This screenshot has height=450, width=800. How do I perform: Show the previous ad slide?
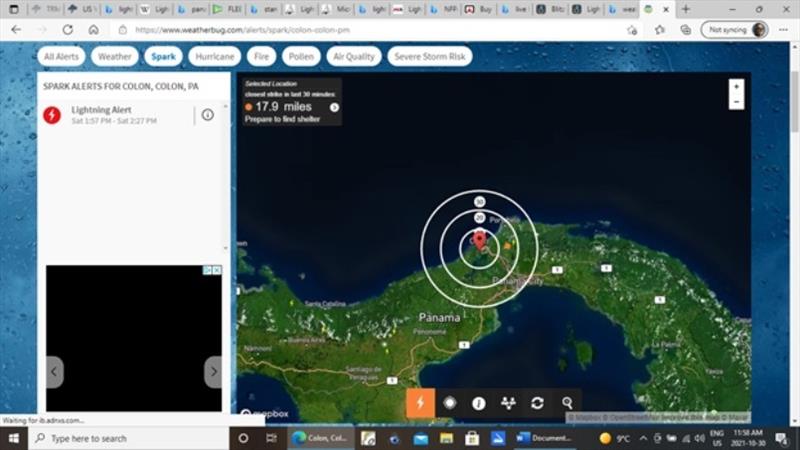point(55,372)
